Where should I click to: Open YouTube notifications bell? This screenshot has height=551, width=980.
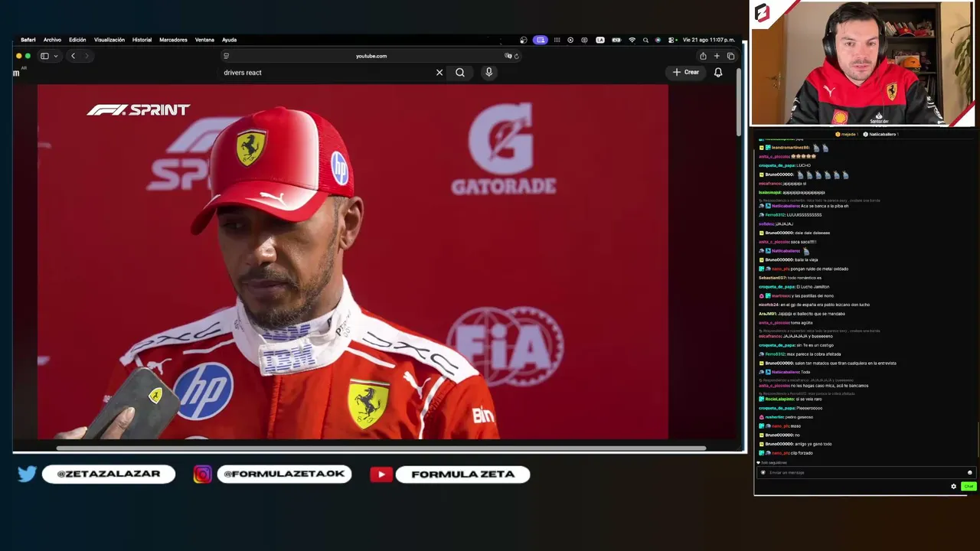718,73
